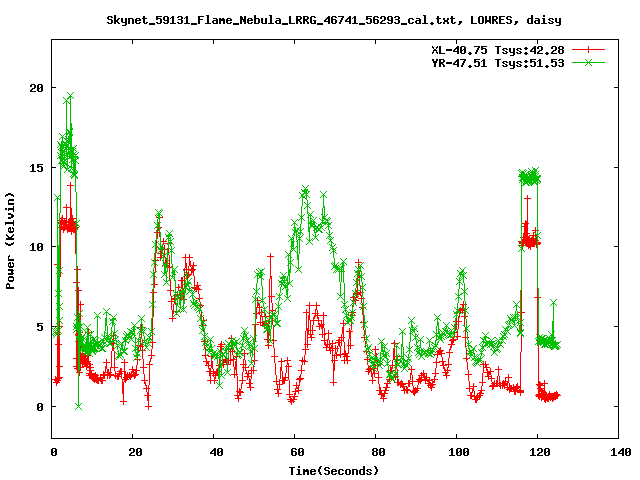This screenshot has width=640, height=480.
Task: Click the green data point at zero Kelvin
Action: [78, 407]
